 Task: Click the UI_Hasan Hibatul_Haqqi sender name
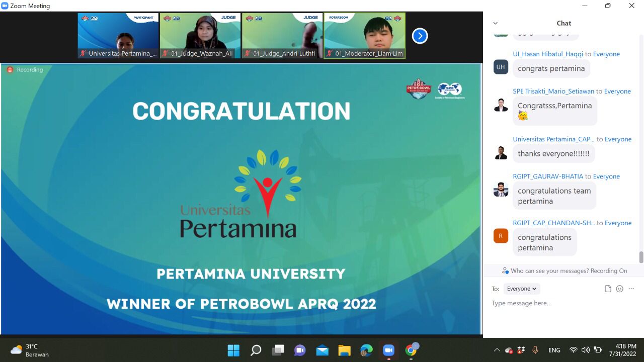click(x=547, y=54)
